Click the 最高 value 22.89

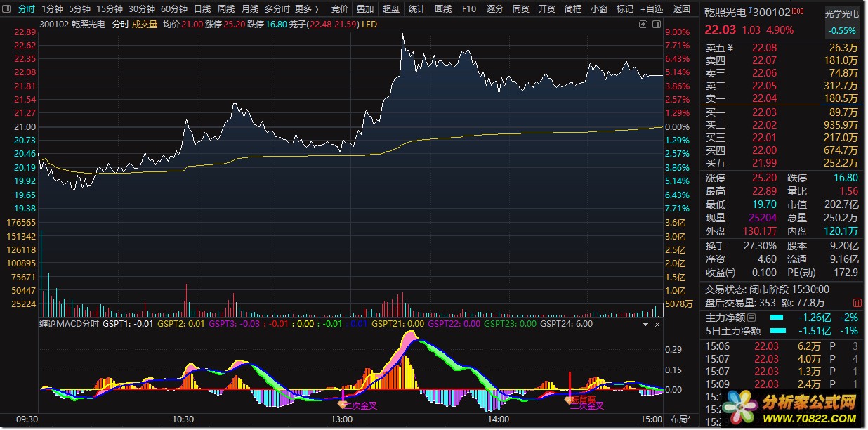click(765, 191)
